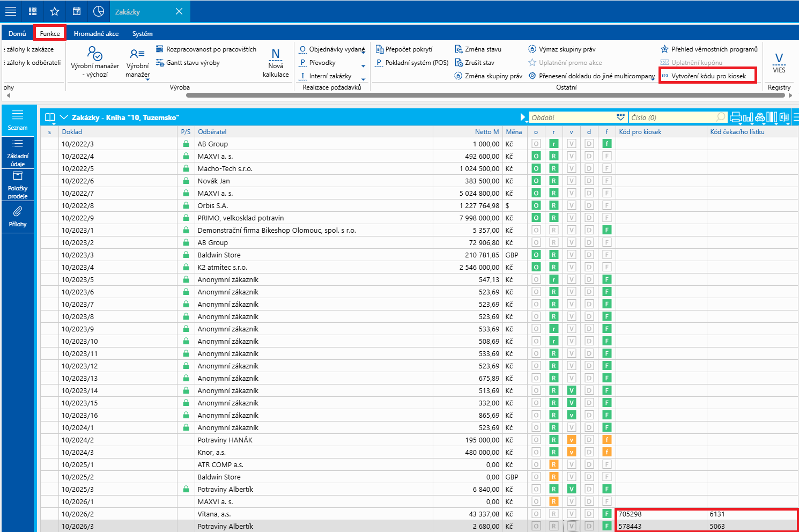
Task: Expand the Objednávky vydané dropdown arrow
Action: pos(363,53)
